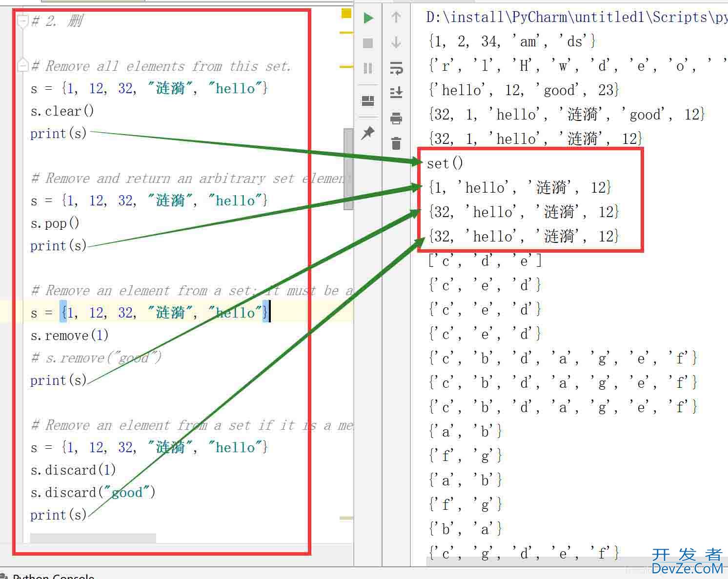Image resolution: width=728 pixels, height=579 pixels.
Task: Stop the running process
Action: [368, 43]
